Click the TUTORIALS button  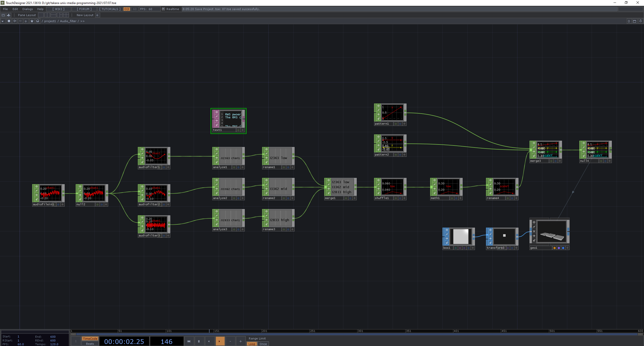110,9
